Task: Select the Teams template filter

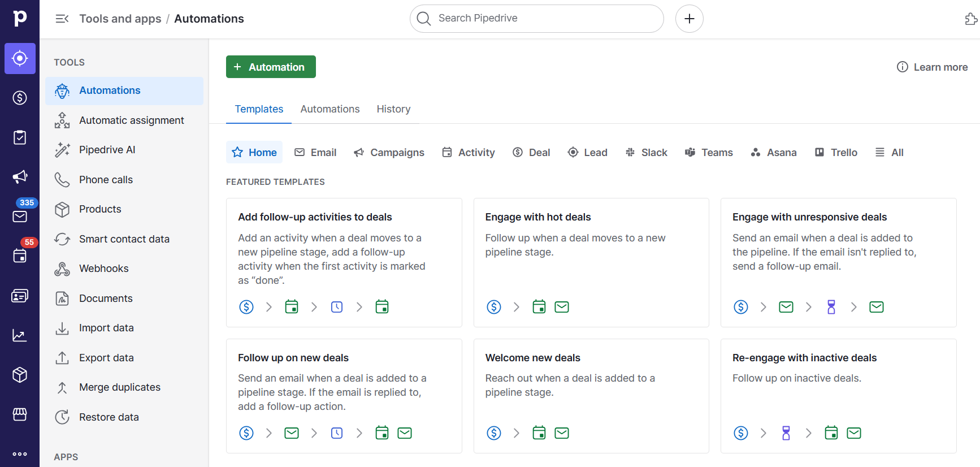Action: click(709, 152)
